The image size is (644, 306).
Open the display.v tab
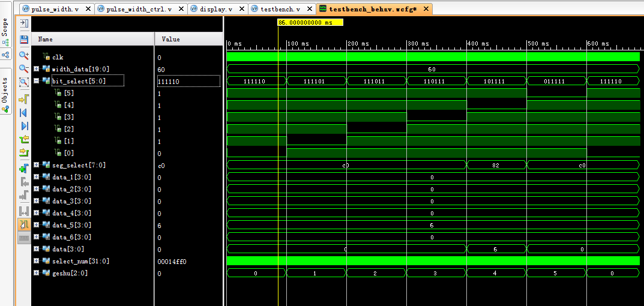[218, 9]
